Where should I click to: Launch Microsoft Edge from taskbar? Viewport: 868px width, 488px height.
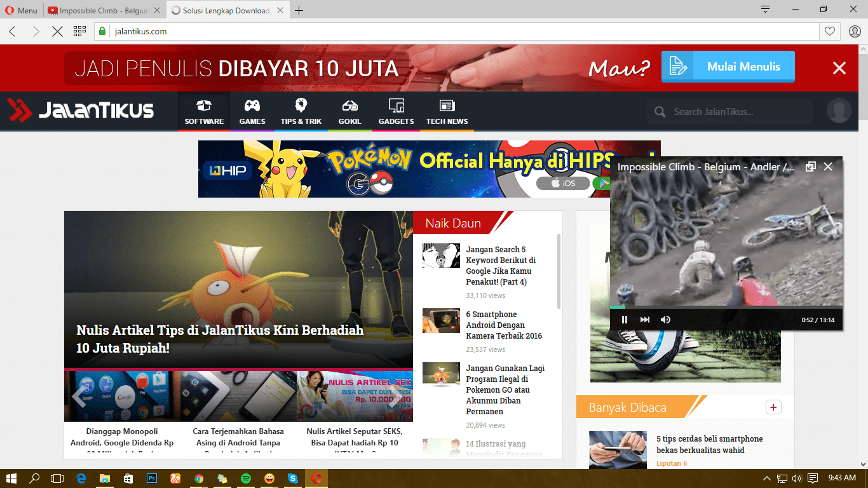point(81,478)
